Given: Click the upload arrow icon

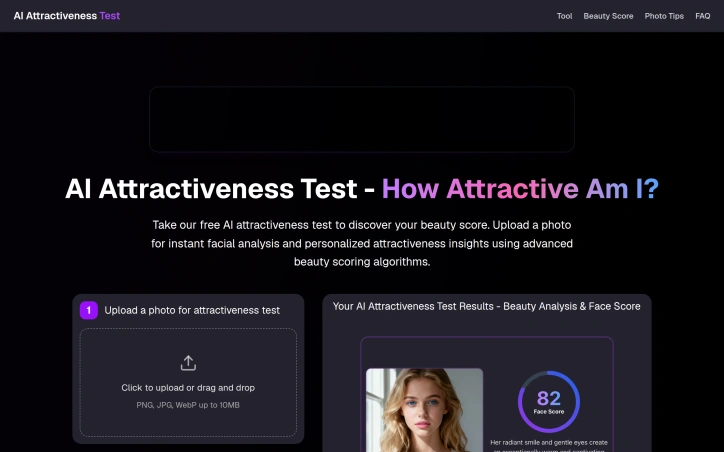Looking at the screenshot, I should 188,363.
